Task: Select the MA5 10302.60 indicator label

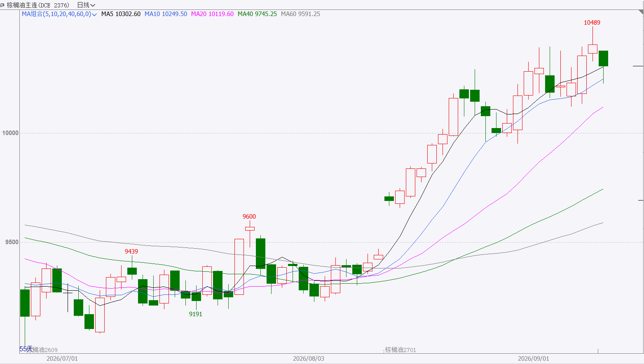Action: [x=121, y=14]
